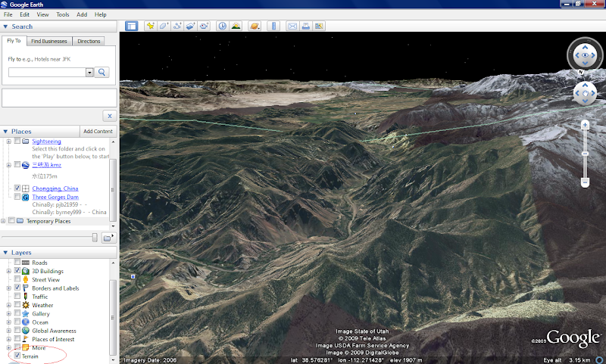This screenshot has width=606, height=364.
Task: Enable the Roads layer checkbox
Action: (17, 262)
